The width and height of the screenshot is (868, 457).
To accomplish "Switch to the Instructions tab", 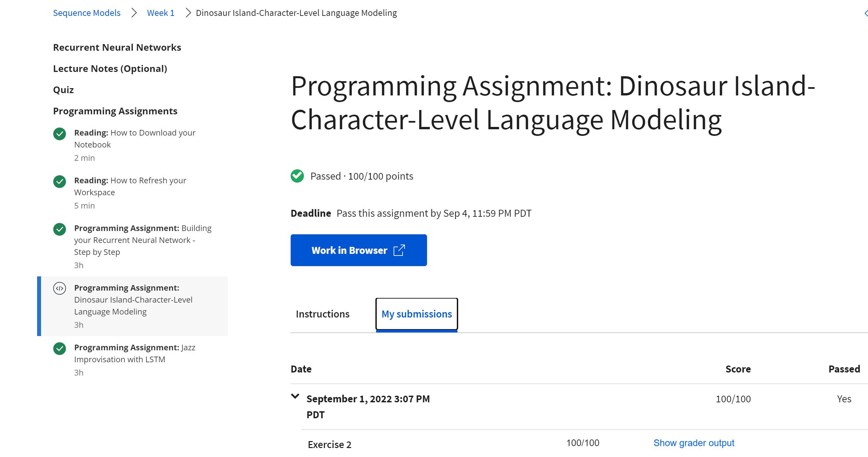I will [322, 314].
